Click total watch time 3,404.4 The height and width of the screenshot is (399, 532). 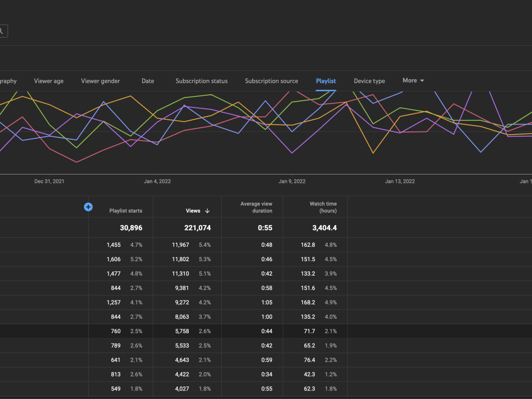[x=325, y=228]
